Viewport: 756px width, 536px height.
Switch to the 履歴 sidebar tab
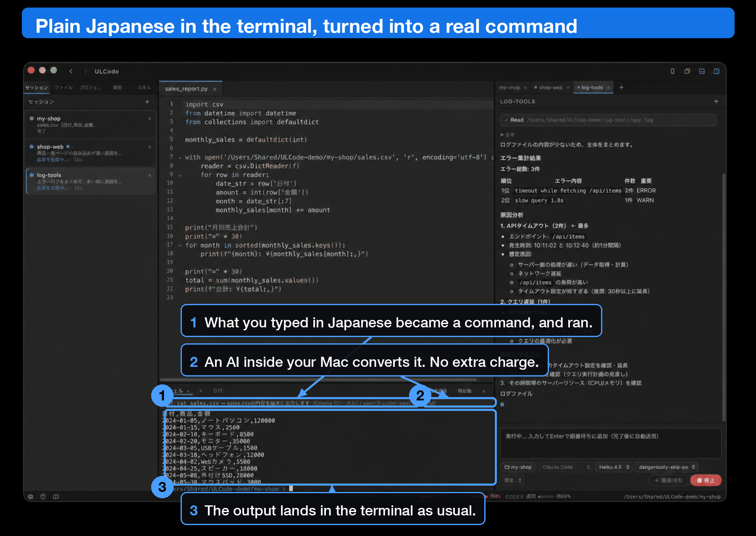pyautogui.click(x=117, y=88)
